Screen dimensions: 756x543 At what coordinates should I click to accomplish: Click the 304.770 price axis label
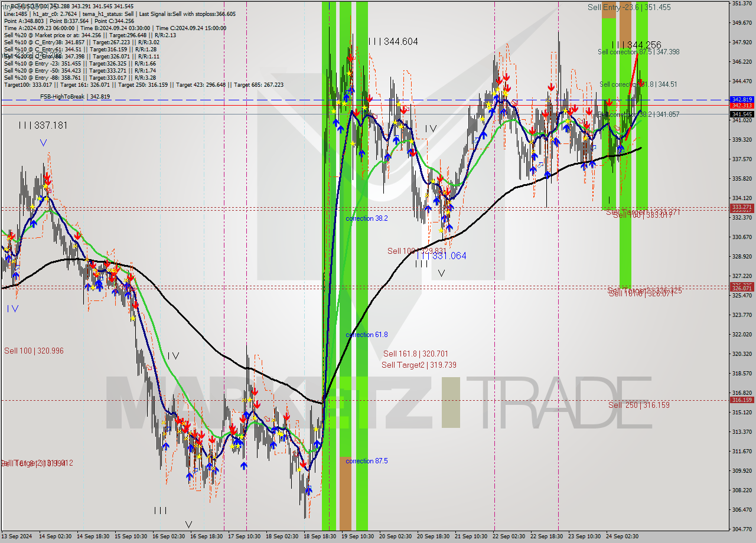[x=742, y=529]
